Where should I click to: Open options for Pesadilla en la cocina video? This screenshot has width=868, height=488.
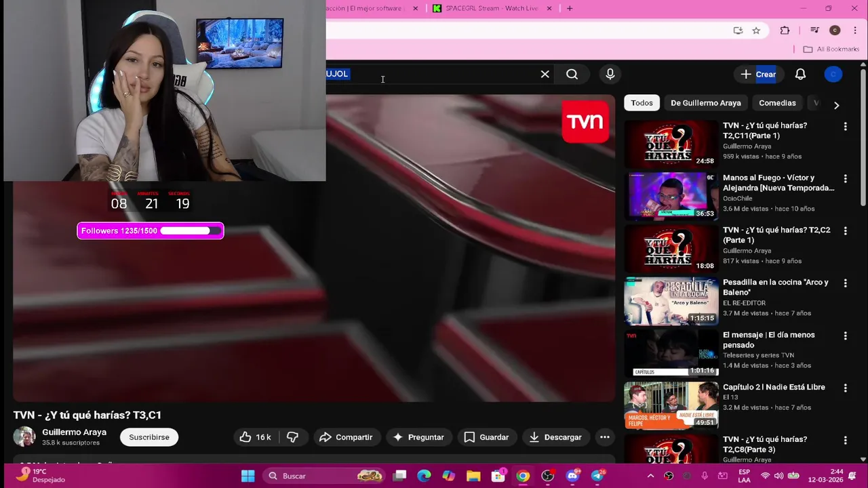point(845,283)
